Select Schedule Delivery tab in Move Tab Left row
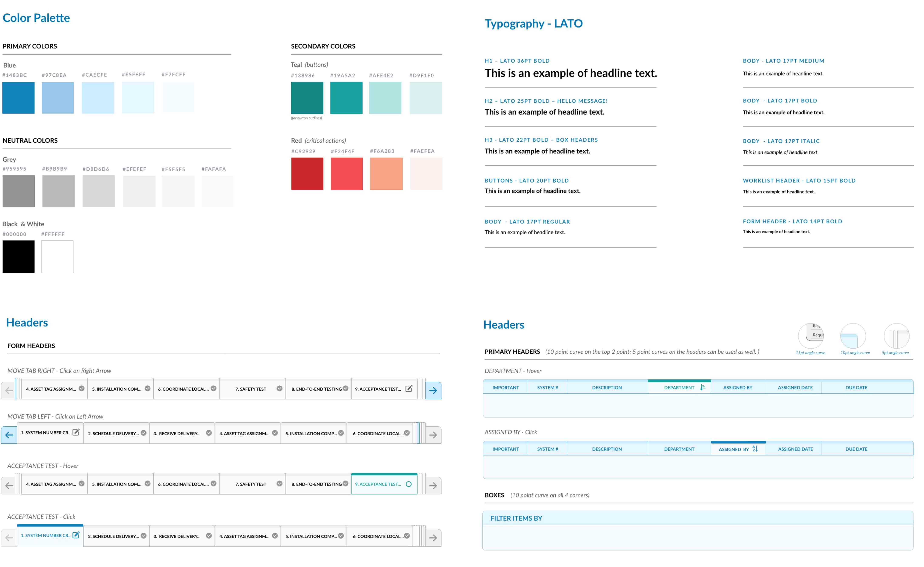 click(x=113, y=433)
